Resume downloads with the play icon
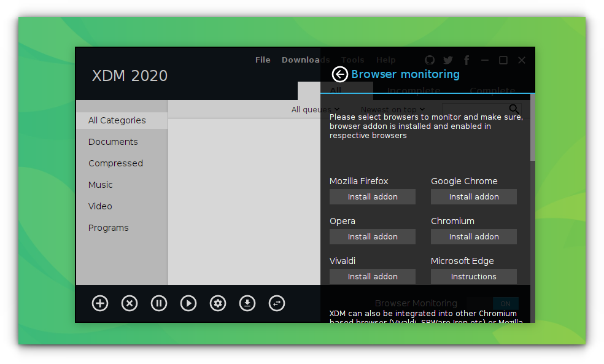Image resolution: width=604 pixels, height=364 pixels. (x=188, y=303)
